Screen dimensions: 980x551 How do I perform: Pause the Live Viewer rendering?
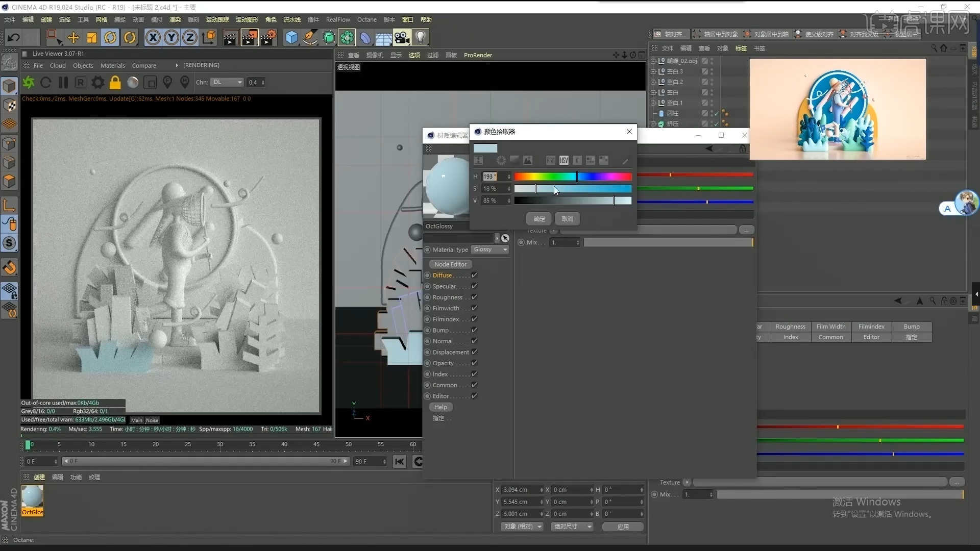pos(63,82)
